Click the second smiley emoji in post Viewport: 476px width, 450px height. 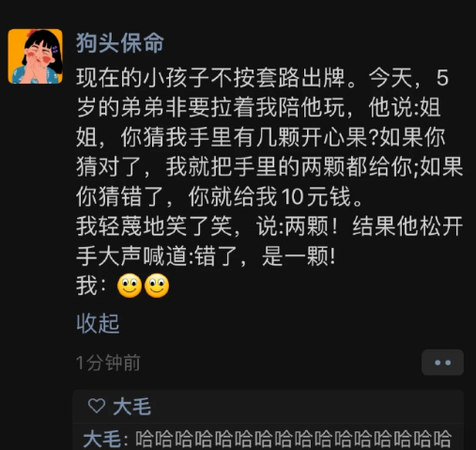point(157,286)
